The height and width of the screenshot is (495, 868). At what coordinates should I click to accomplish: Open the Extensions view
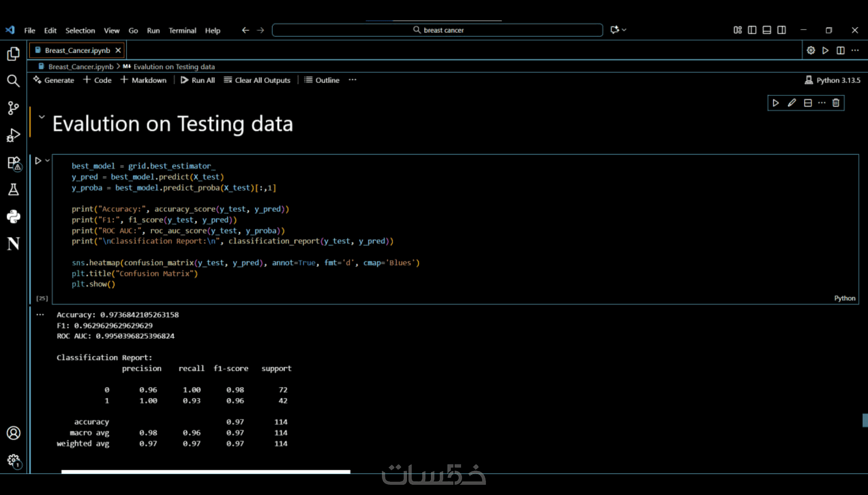click(x=13, y=163)
